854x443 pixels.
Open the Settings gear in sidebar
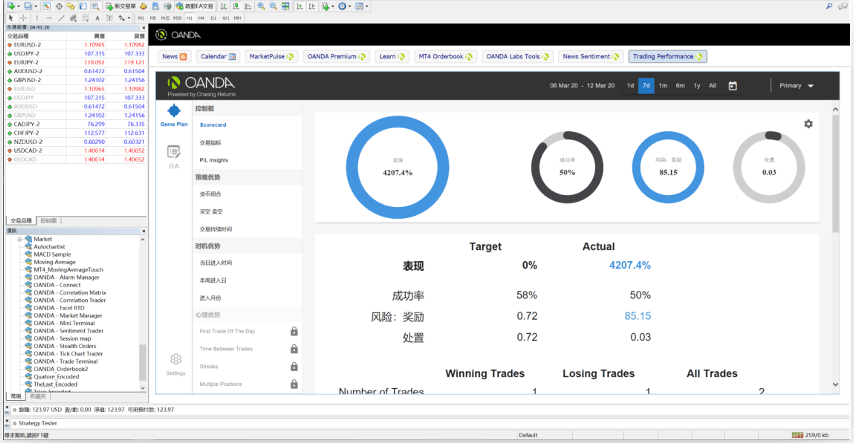(175, 359)
